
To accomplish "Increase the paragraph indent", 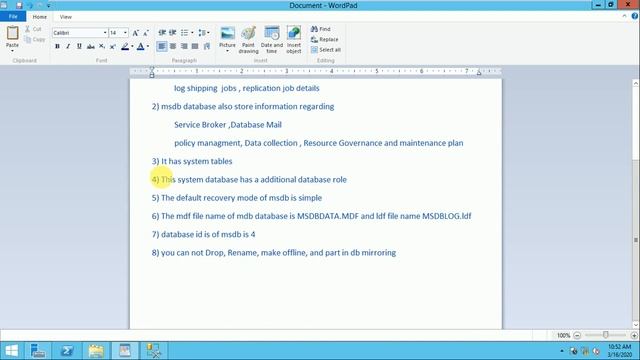I will coord(173,33).
